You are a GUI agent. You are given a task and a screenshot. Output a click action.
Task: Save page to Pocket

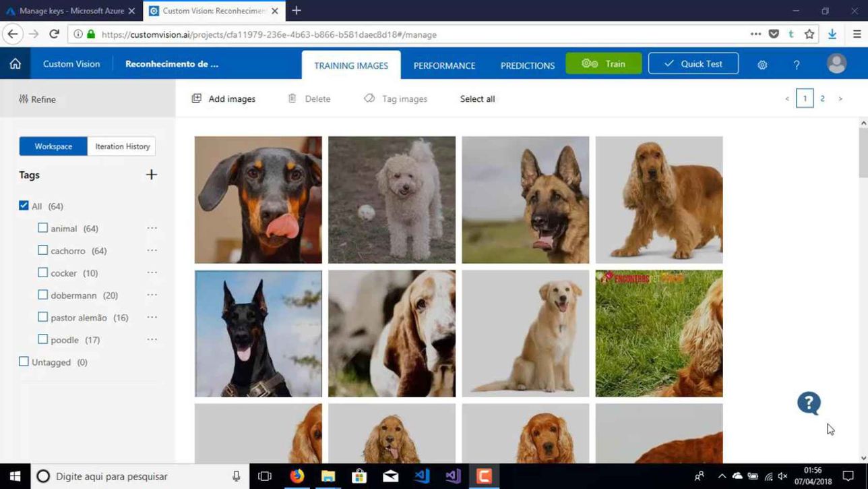pos(774,34)
